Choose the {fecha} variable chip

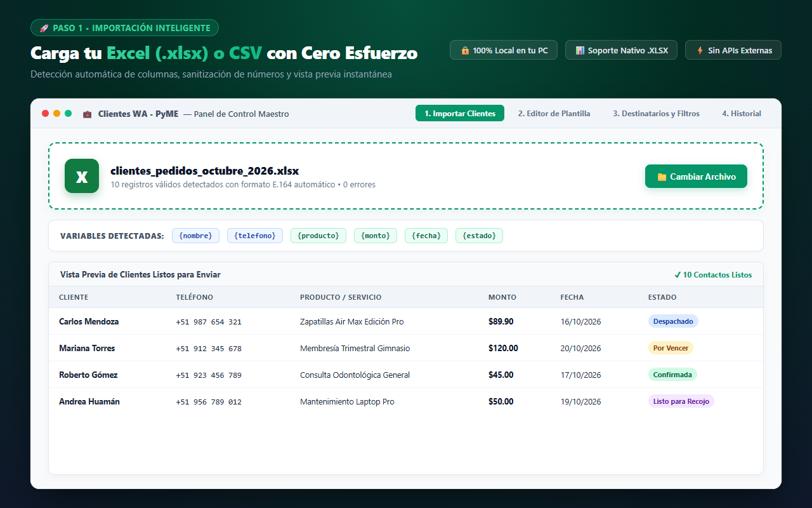pos(426,236)
